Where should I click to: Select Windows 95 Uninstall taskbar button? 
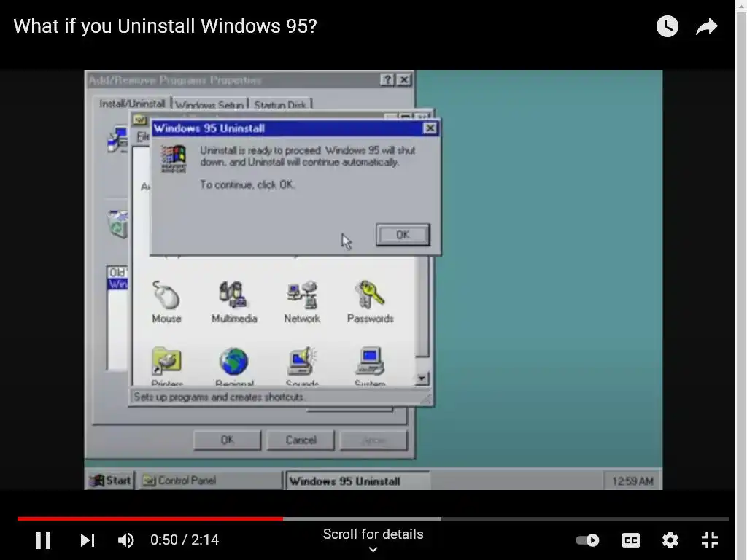point(357,481)
